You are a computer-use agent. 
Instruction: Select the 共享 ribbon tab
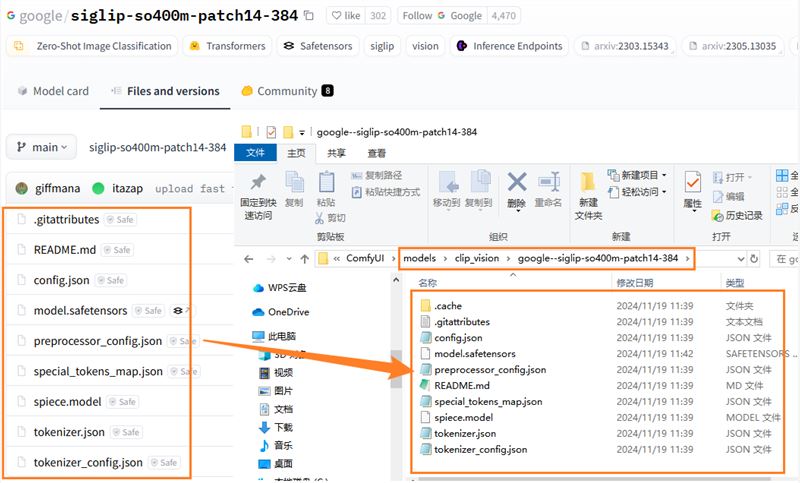(336, 152)
